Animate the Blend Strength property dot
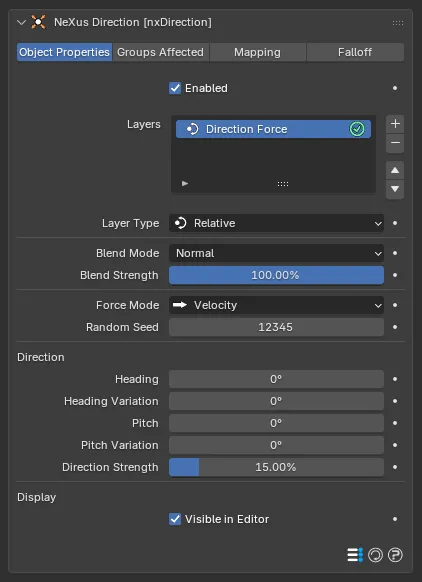This screenshot has width=422, height=582. click(x=395, y=275)
